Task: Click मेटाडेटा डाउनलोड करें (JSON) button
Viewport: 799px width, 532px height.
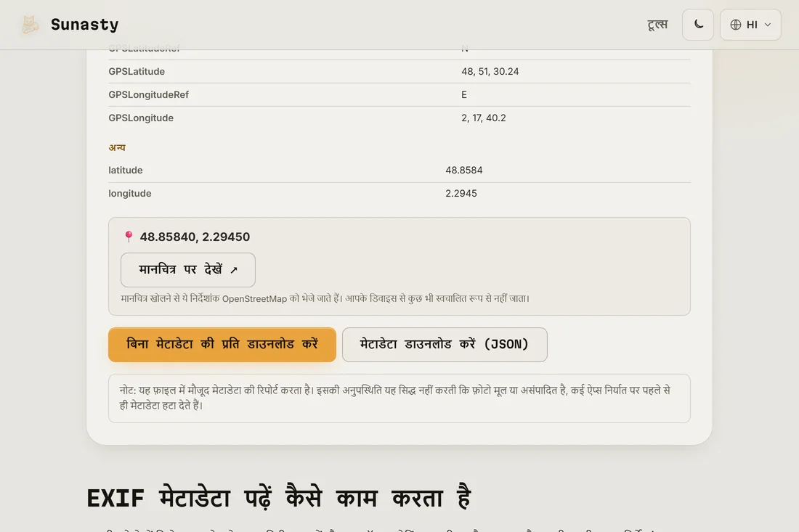Action: pos(445,345)
